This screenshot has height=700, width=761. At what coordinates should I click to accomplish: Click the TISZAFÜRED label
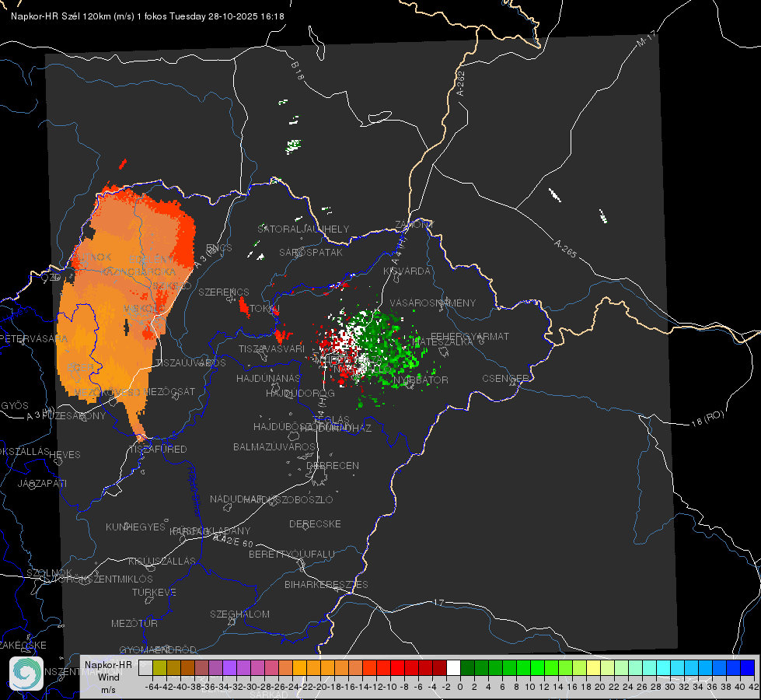pyautogui.click(x=158, y=450)
